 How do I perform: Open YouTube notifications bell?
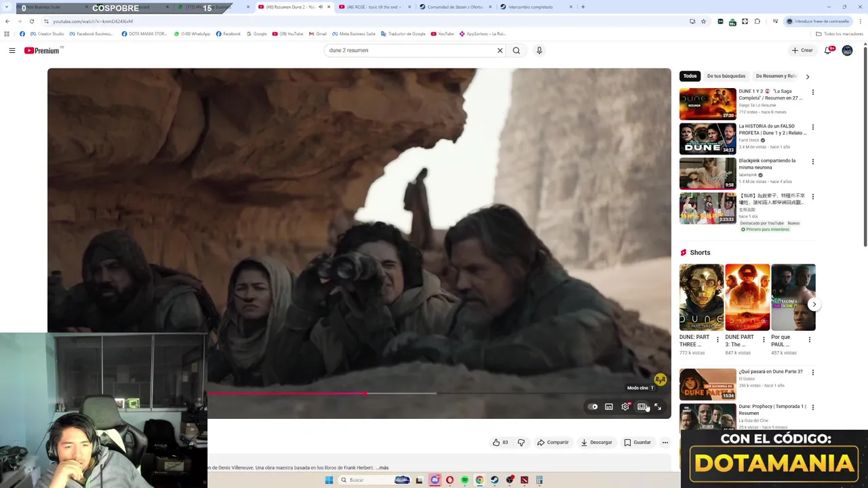[829, 50]
